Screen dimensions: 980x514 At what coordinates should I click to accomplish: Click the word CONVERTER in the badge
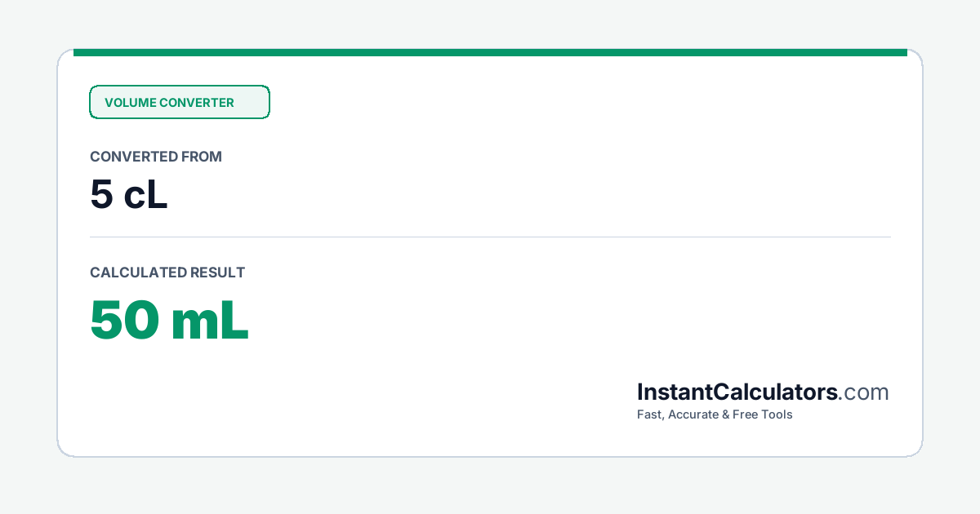coord(197,103)
